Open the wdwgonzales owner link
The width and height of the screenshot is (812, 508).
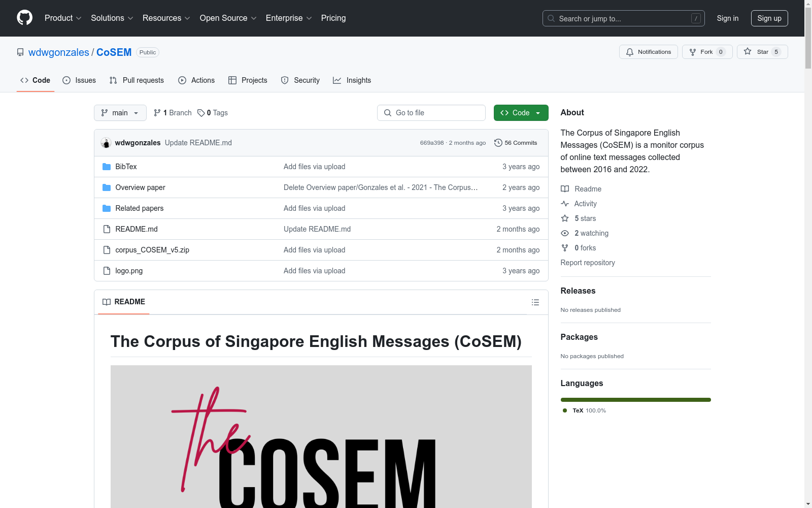click(x=59, y=52)
